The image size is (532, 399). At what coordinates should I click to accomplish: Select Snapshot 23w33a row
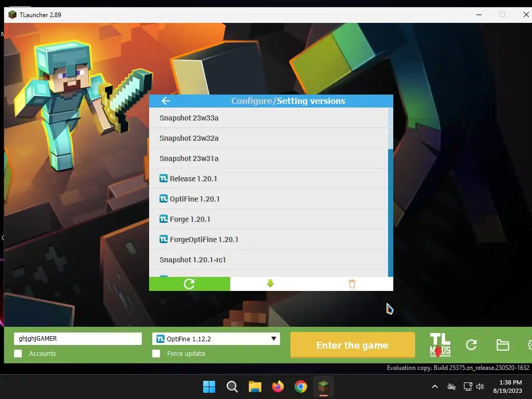(269, 118)
